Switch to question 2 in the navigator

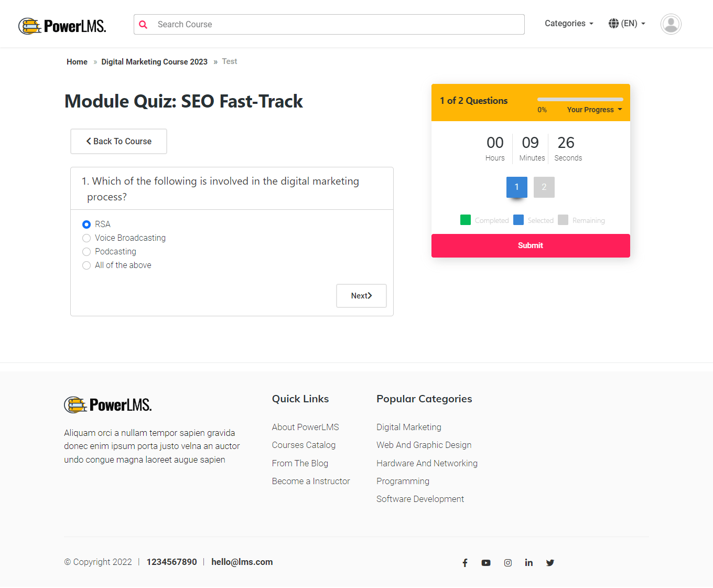(x=544, y=187)
